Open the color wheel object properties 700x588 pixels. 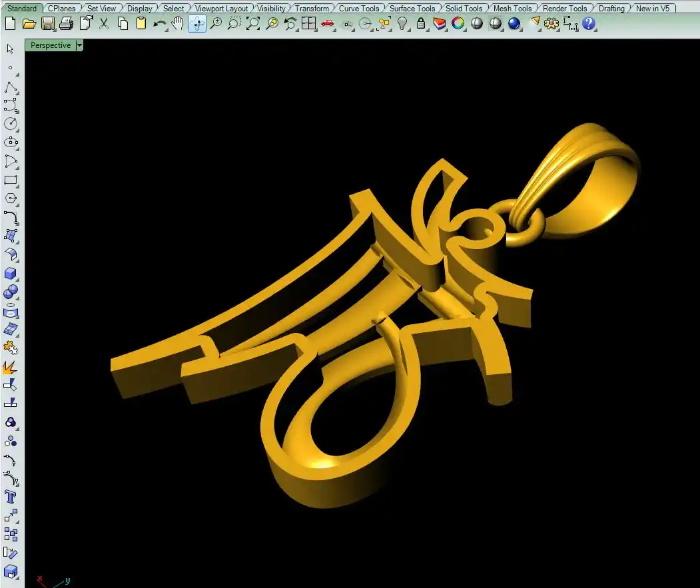pos(458,24)
